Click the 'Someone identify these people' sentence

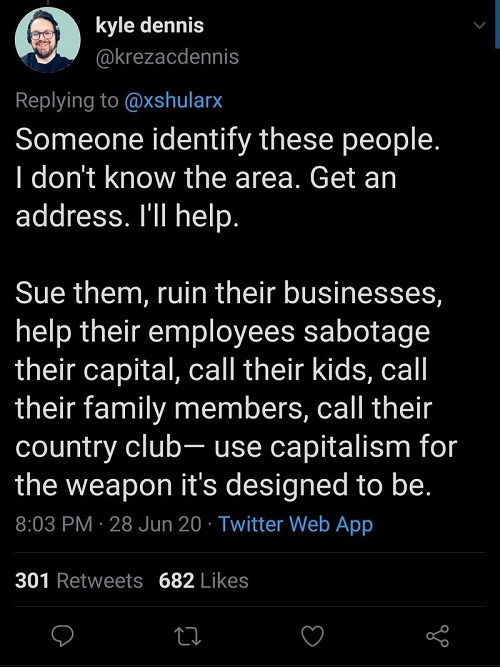[227, 140]
